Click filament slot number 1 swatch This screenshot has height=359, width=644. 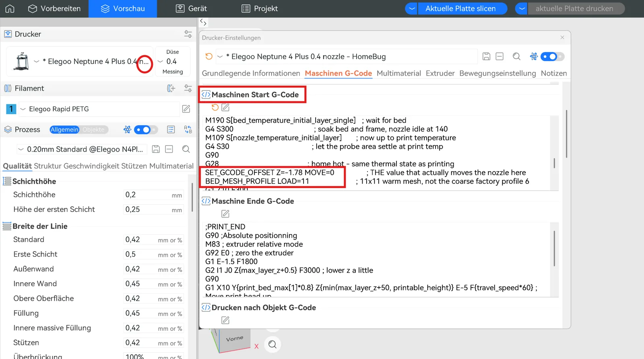point(11,109)
